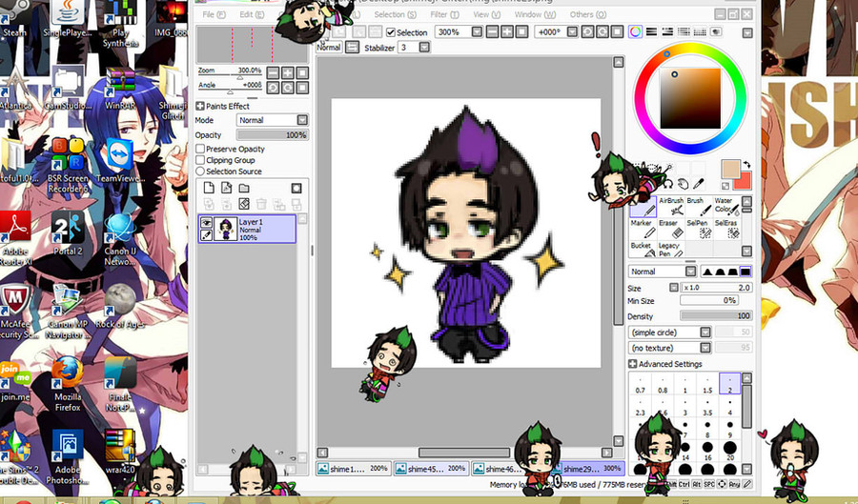This screenshot has height=504, width=858.
Task: Toggle Layer 1 visibility eye
Action: (206, 222)
